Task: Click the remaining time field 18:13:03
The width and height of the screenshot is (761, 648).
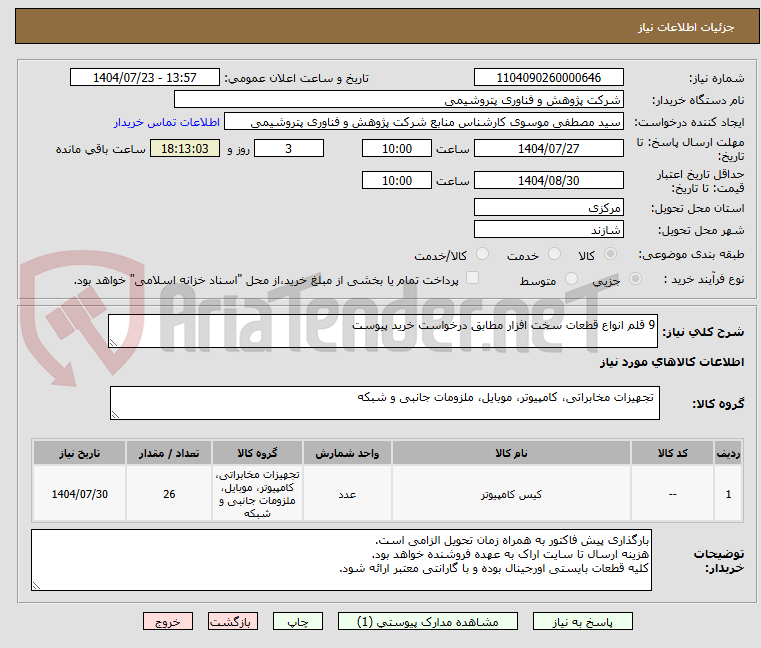Action: point(185,149)
